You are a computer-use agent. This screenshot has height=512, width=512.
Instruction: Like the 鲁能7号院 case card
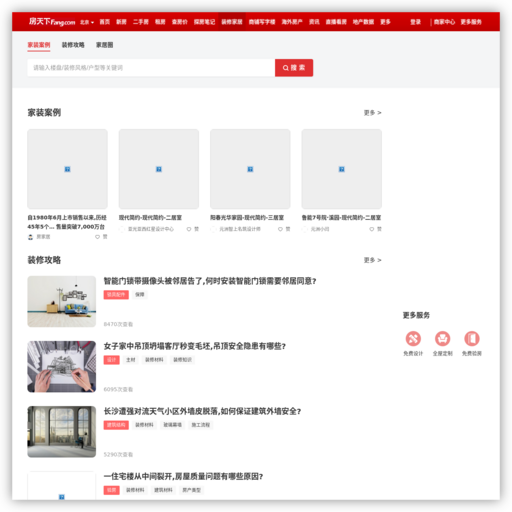coord(376,229)
